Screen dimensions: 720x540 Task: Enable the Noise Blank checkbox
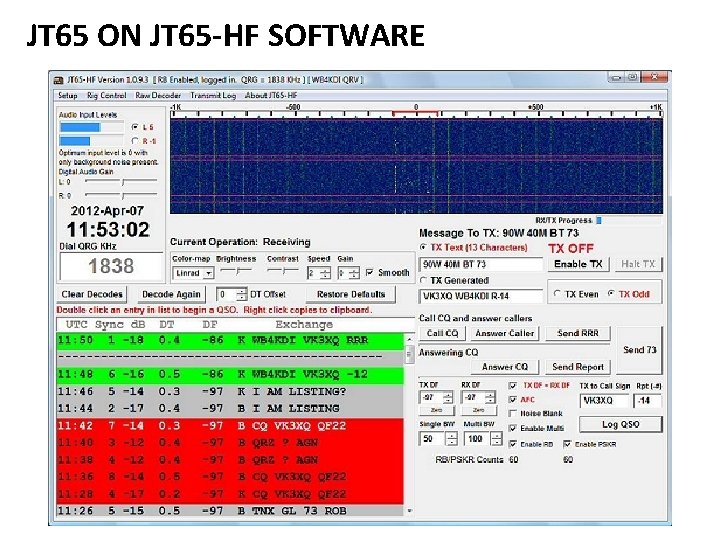tap(514, 413)
